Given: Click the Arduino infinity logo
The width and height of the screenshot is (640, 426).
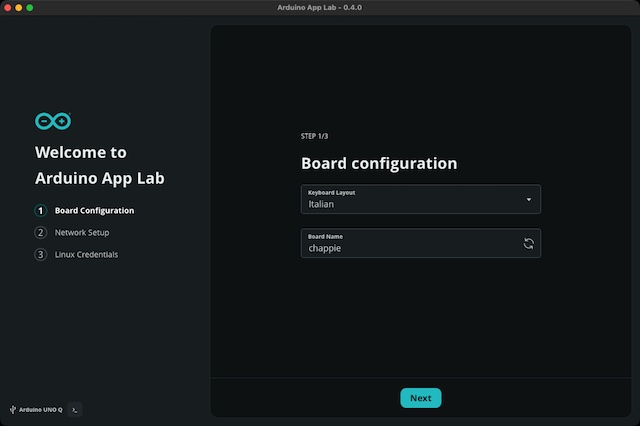Looking at the screenshot, I should [x=52, y=121].
